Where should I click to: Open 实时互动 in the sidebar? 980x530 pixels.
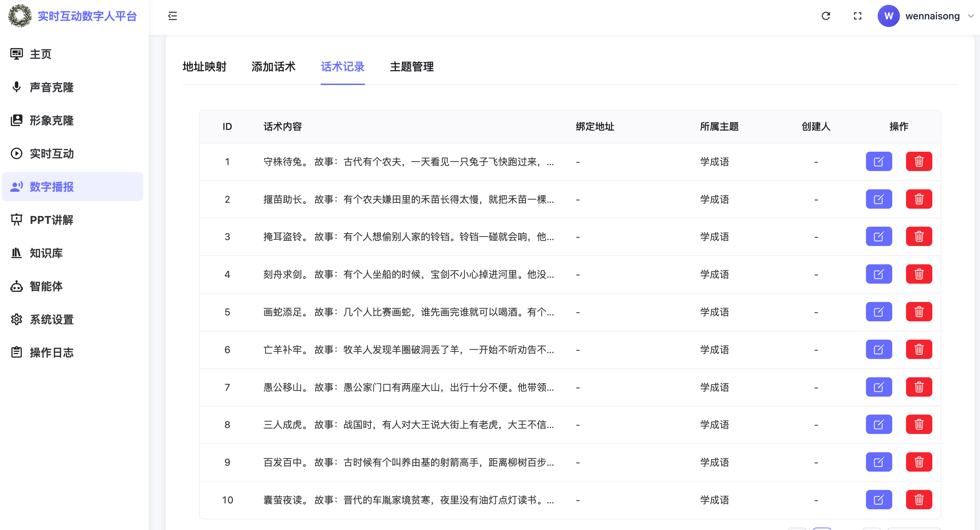73,153
